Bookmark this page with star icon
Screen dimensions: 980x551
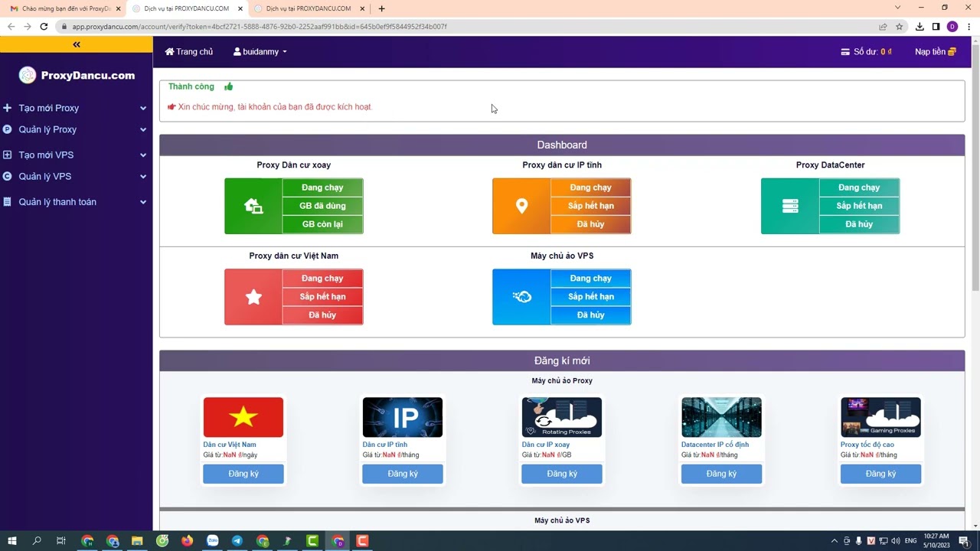pyautogui.click(x=900, y=26)
